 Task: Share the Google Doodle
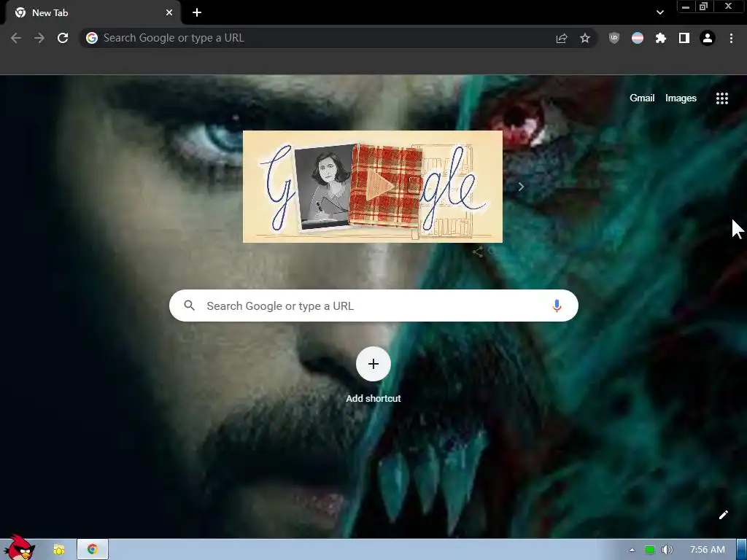[478, 252]
